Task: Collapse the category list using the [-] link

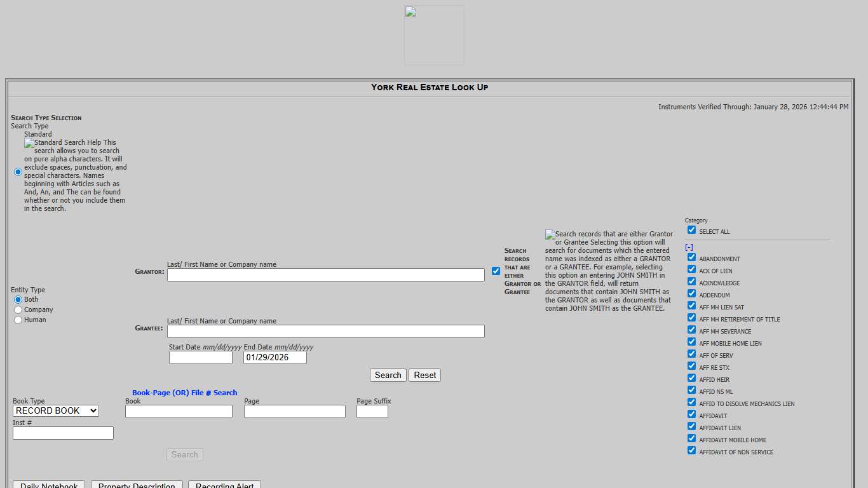Action: click(689, 247)
